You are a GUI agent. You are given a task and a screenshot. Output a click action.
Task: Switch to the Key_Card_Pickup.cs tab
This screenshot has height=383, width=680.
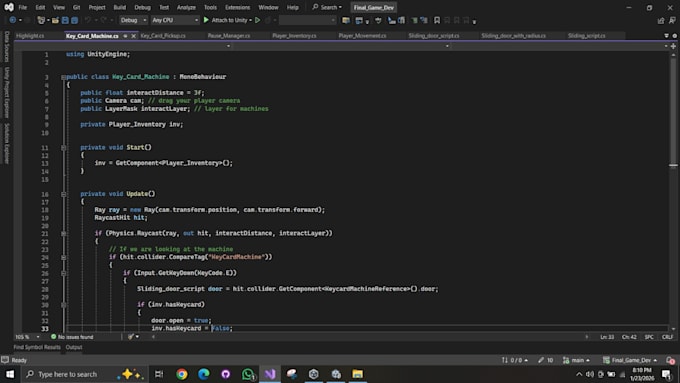tap(163, 36)
